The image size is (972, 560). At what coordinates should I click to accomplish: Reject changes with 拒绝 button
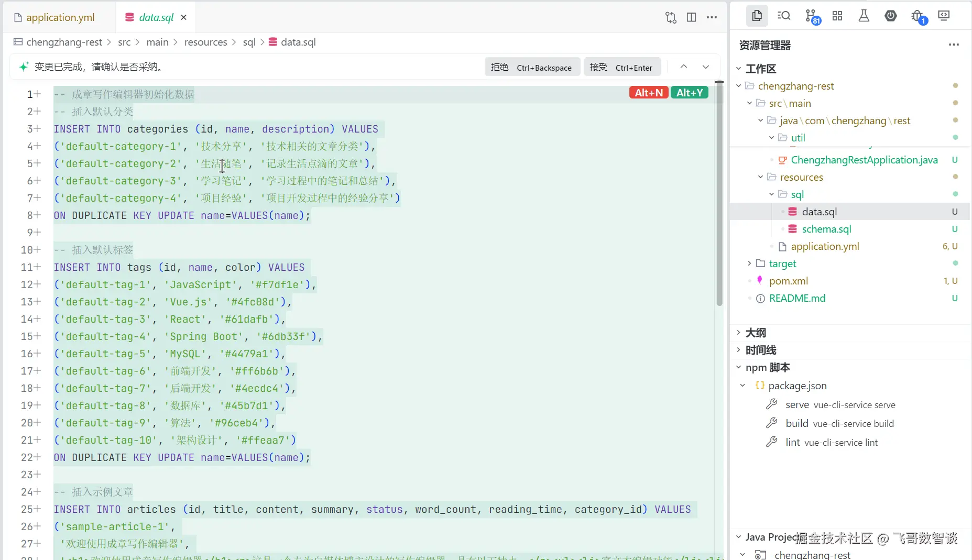tap(532, 67)
